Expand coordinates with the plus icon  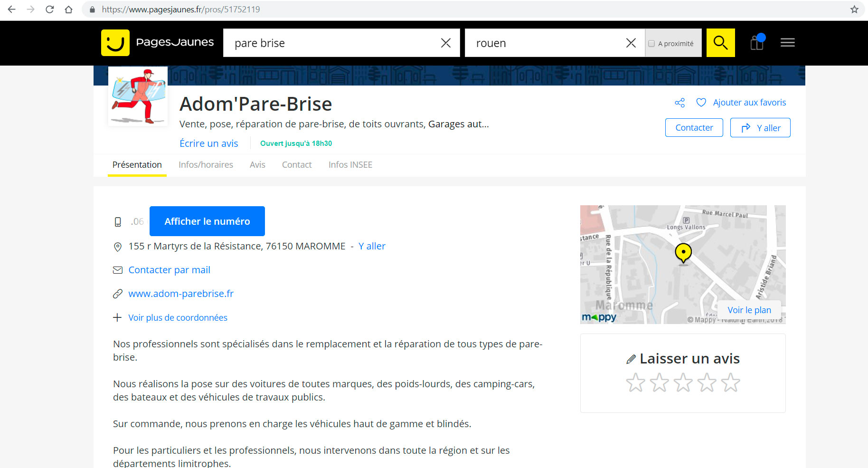[x=117, y=317]
